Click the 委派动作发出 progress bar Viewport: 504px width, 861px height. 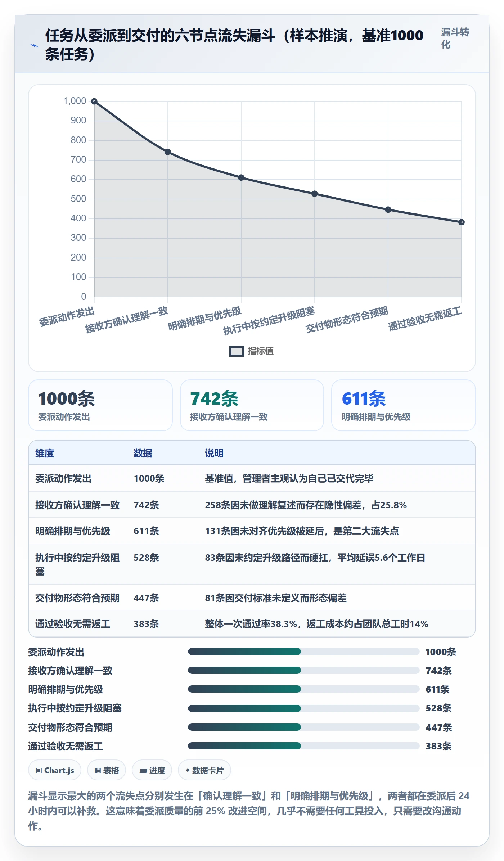point(303,652)
